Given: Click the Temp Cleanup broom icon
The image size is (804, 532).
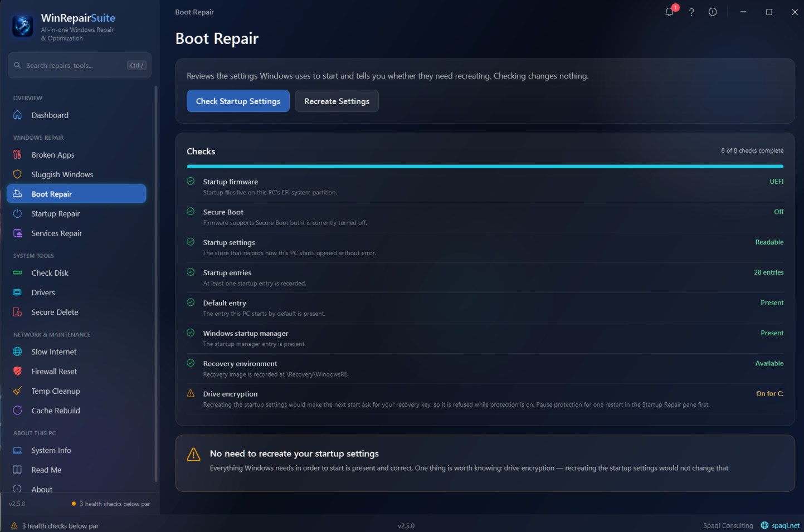Looking at the screenshot, I should [17, 391].
